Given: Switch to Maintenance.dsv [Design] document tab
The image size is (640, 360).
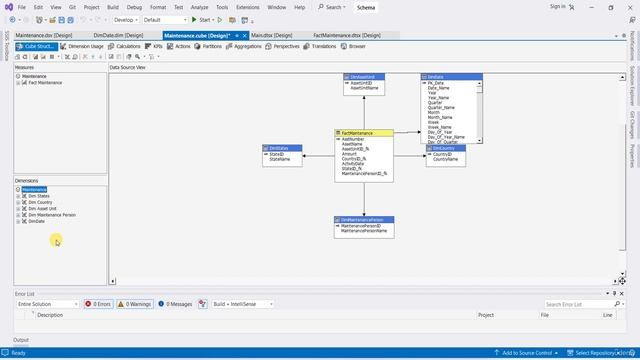Looking at the screenshot, I should click(44, 36).
